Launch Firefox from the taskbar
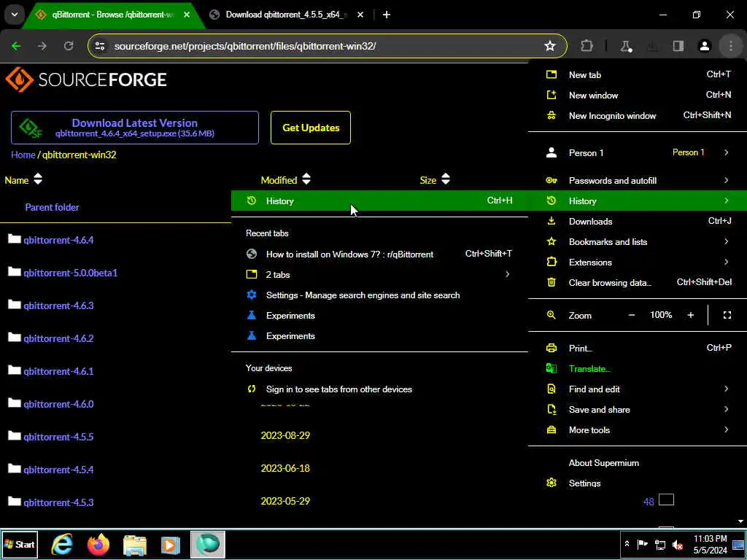Viewport: 747px width, 560px height. point(98,544)
